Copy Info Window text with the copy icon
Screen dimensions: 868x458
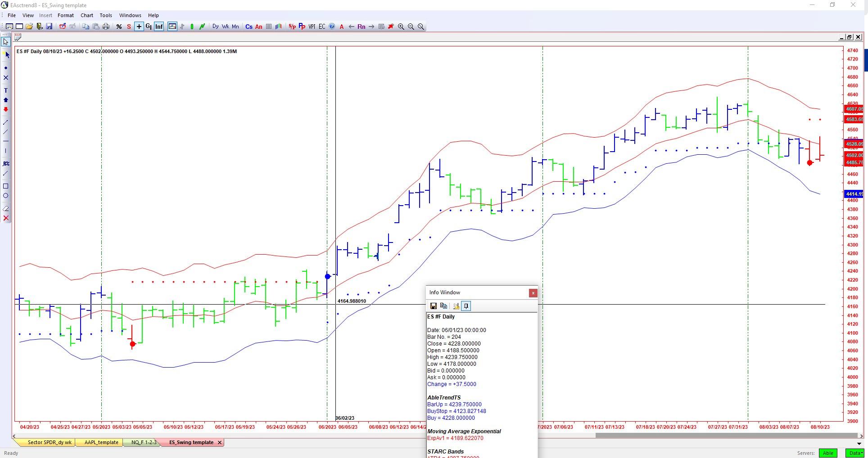(444, 306)
